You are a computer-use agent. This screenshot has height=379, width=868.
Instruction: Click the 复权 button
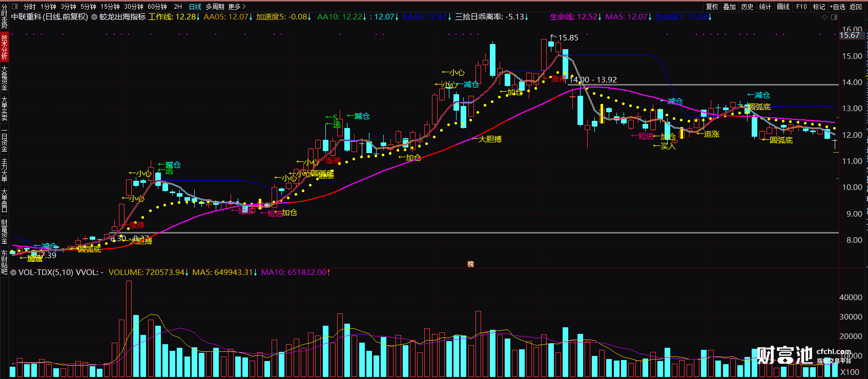click(712, 7)
